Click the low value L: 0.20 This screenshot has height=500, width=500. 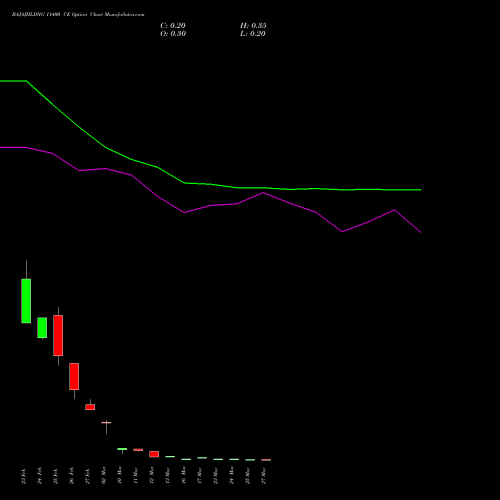coord(253,34)
